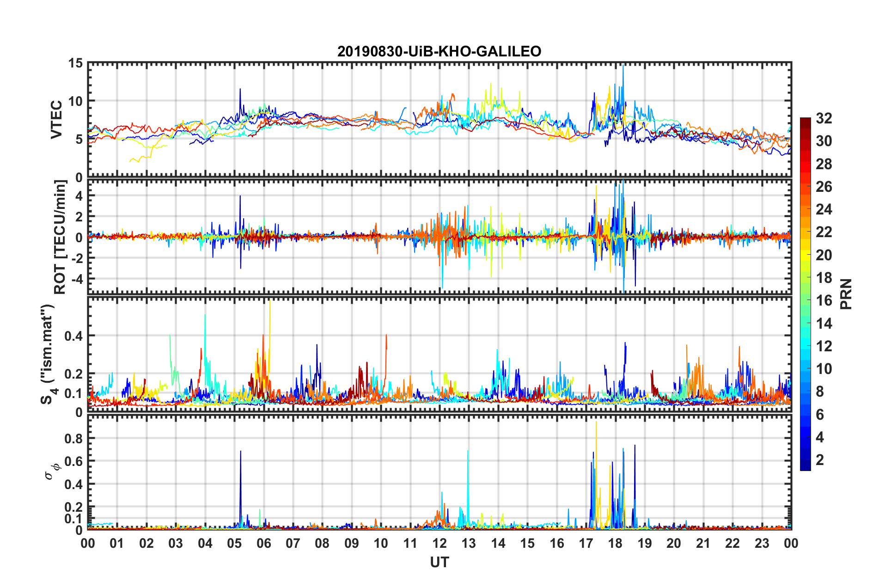The height and width of the screenshot is (588, 879).
Task: Click colorbar tick label 16
Action: click(824, 300)
